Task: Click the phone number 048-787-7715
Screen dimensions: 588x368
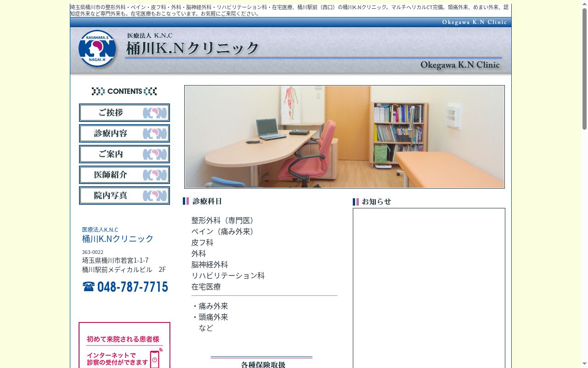Action: pyautogui.click(x=132, y=287)
